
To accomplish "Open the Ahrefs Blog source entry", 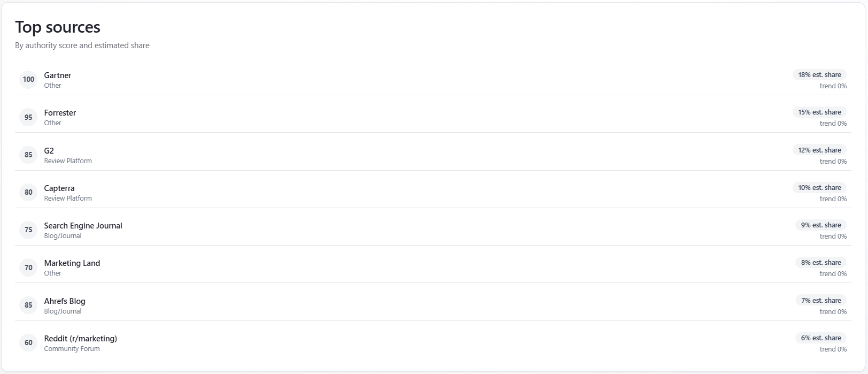I will point(65,301).
